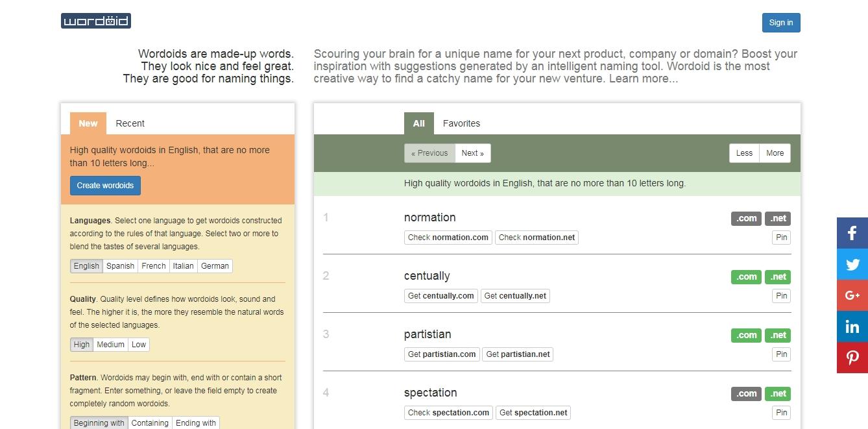Show More wordoids
Image resolution: width=868 pixels, height=429 pixels.
click(x=775, y=153)
